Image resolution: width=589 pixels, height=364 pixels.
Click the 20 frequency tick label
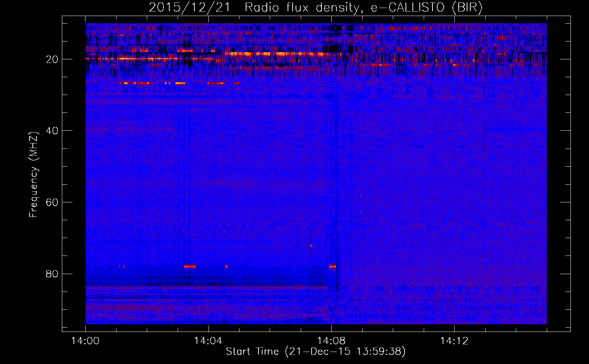click(x=52, y=59)
